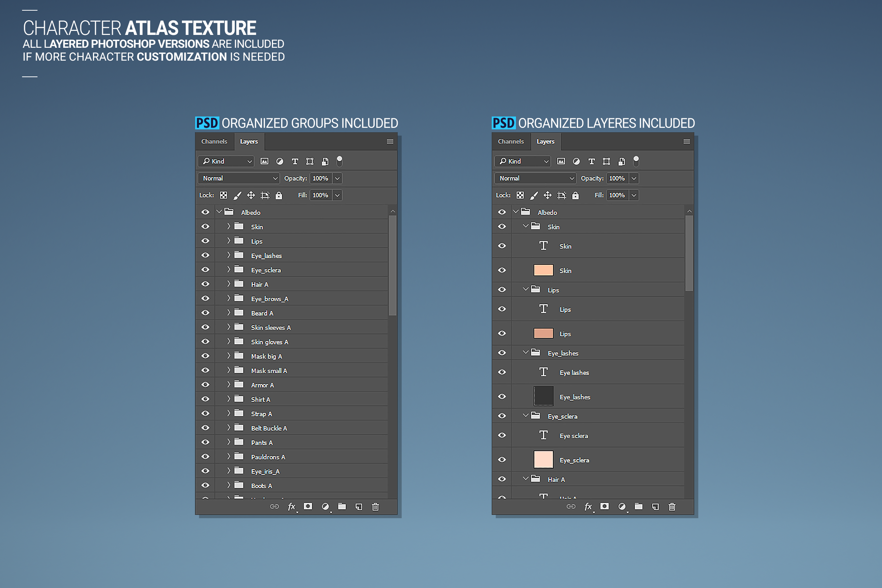Collapse the Lips group in right panel
This screenshot has height=588, width=882.
(526, 290)
